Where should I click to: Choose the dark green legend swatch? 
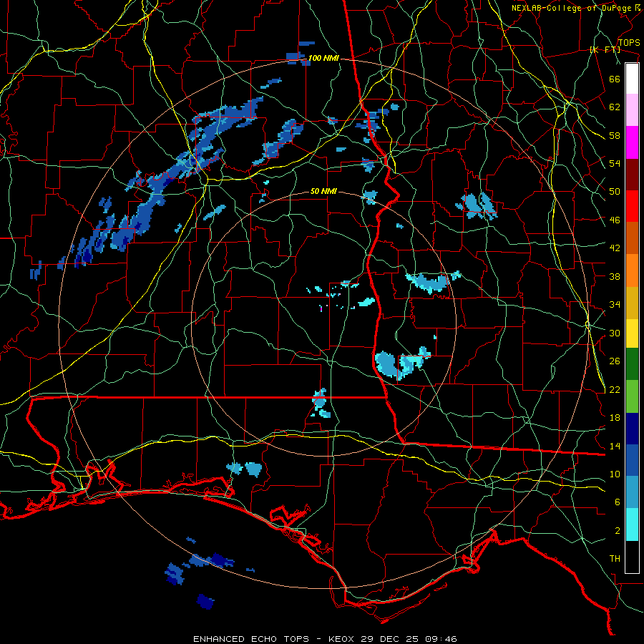click(632, 364)
